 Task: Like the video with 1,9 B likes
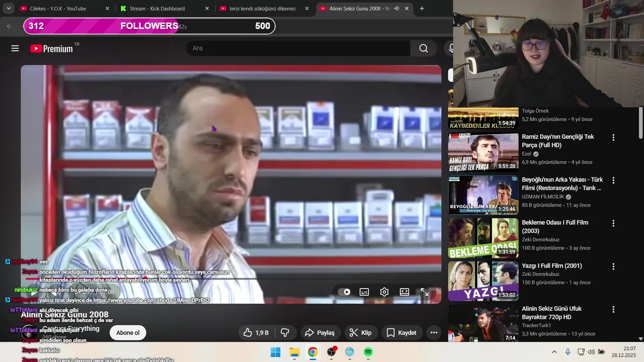[257, 333]
